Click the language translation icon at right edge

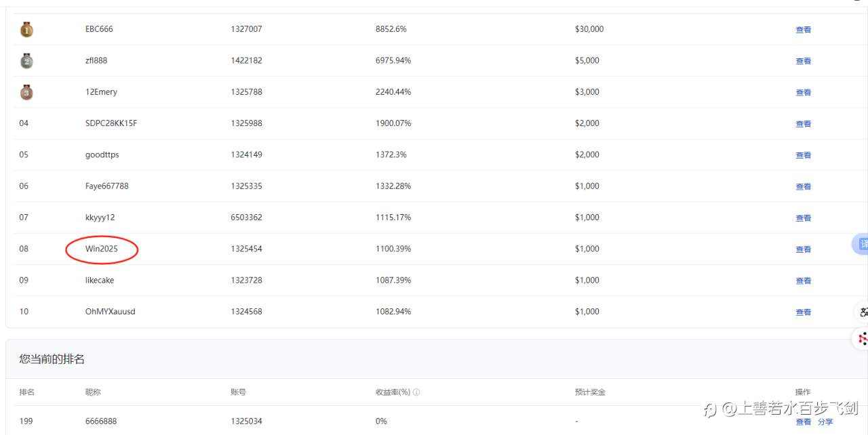click(863, 312)
